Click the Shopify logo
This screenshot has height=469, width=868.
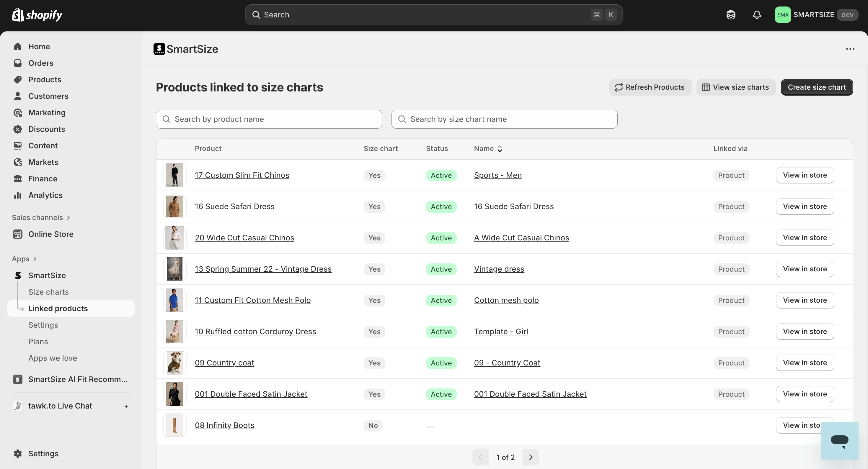click(37, 15)
